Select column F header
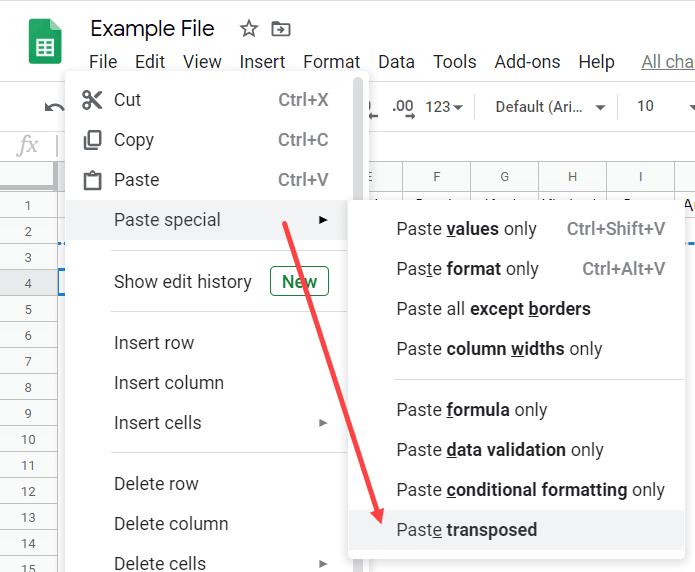695x572 pixels. (437, 177)
